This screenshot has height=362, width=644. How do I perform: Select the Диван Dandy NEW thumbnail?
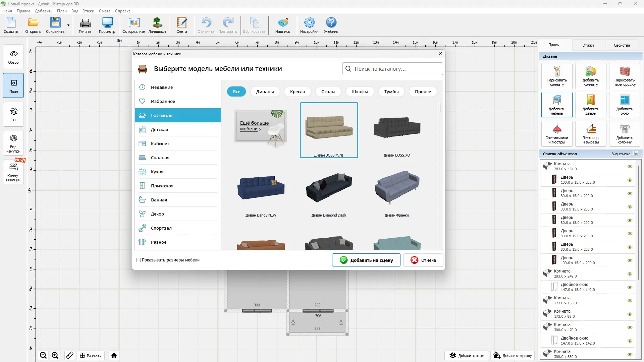(261, 188)
